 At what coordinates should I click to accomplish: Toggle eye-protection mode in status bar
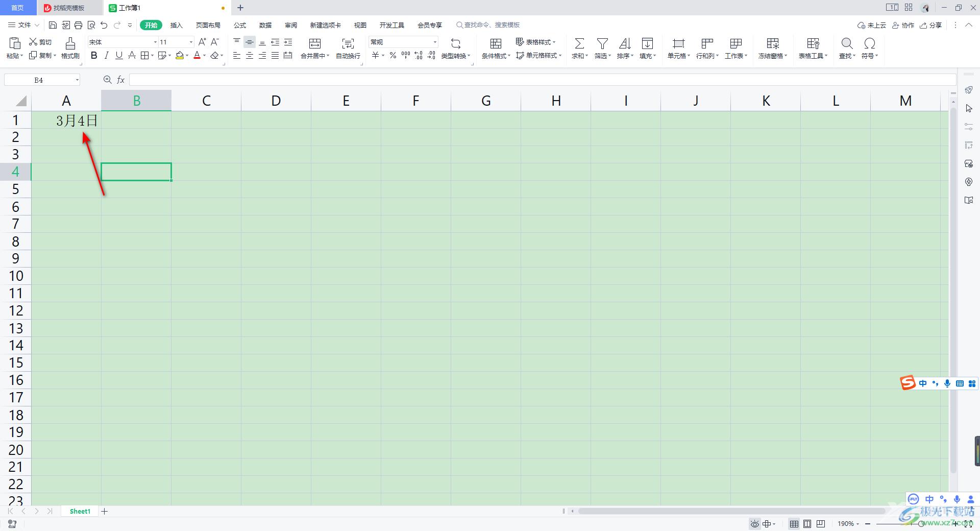click(755, 524)
